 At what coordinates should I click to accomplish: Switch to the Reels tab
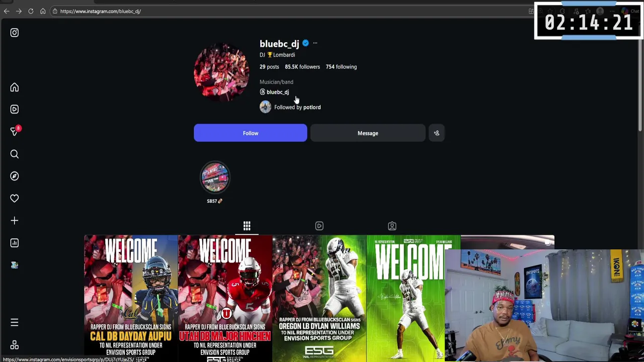click(x=319, y=226)
